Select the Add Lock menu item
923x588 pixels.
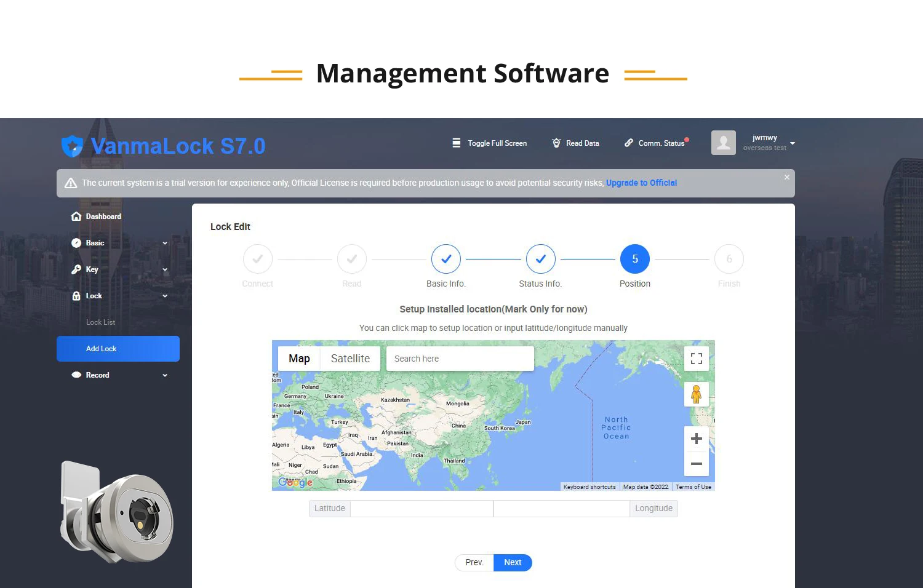point(118,349)
